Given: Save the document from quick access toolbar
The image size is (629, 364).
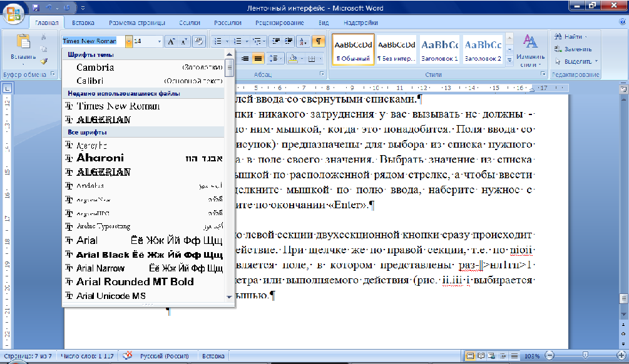Looking at the screenshot, I should tap(36, 8).
